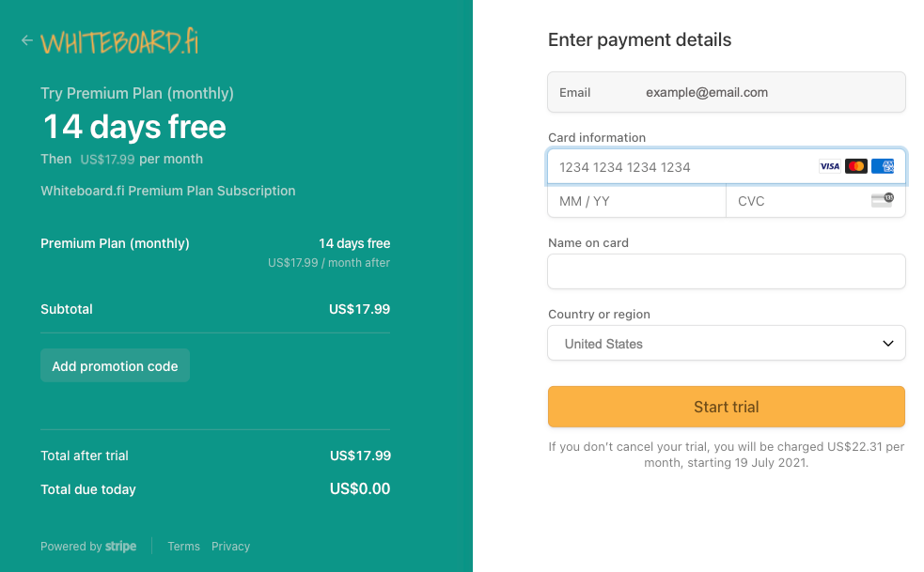Click the back arrow beside Whiteboard.fi logo
The height and width of the screenshot is (572, 924).
coord(26,40)
